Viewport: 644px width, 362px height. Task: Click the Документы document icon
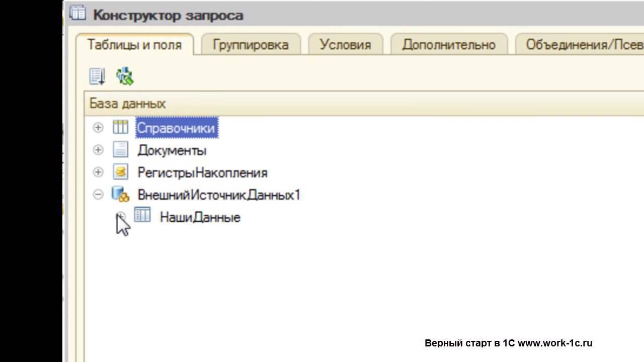(120, 150)
